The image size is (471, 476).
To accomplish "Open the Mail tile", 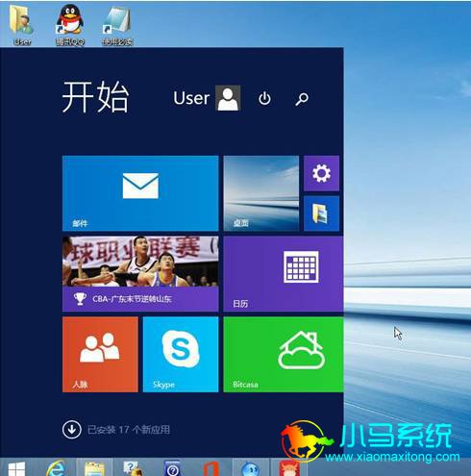I will click(140, 193).
